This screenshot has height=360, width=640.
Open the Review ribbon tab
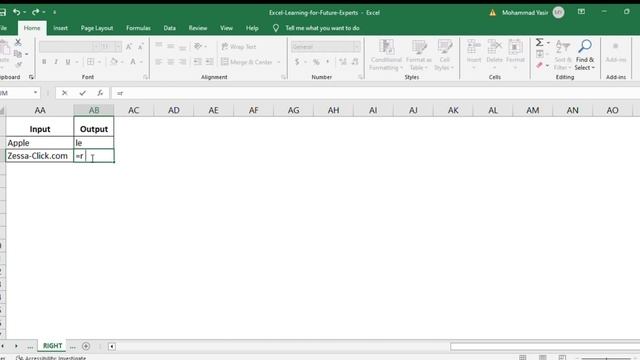click(198, 28)
